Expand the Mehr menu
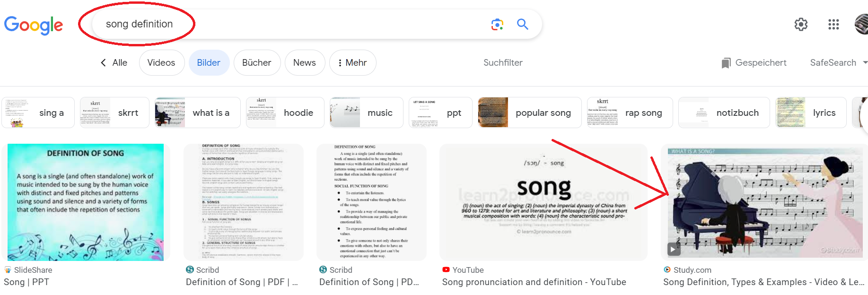Image resolution: width=868 pixels, height=295 pixels. pos(352,63)
